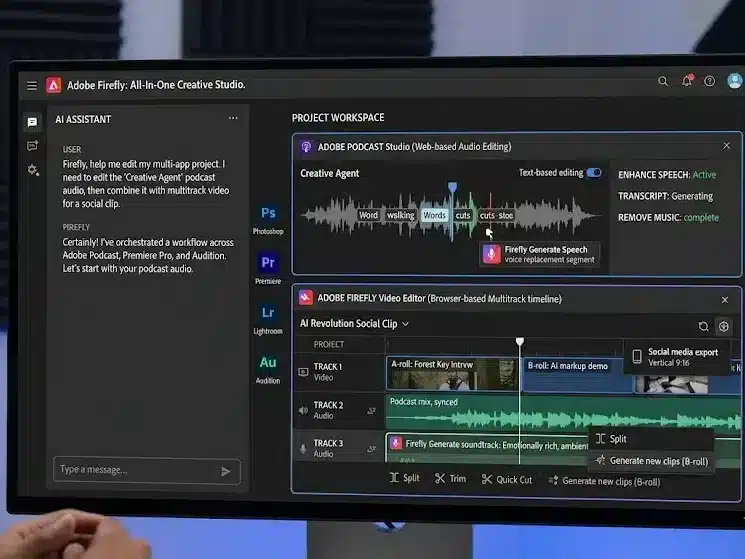Click the timeline zoom search icon

click(703, 326)
